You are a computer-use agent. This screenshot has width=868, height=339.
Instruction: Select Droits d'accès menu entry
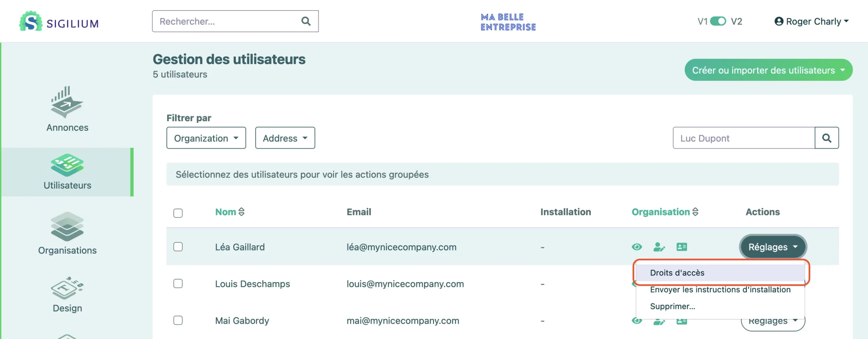point(677,273)
